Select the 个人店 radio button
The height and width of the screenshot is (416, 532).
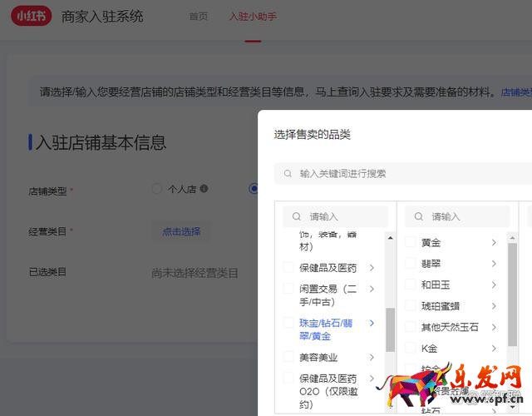click(156, 189)
